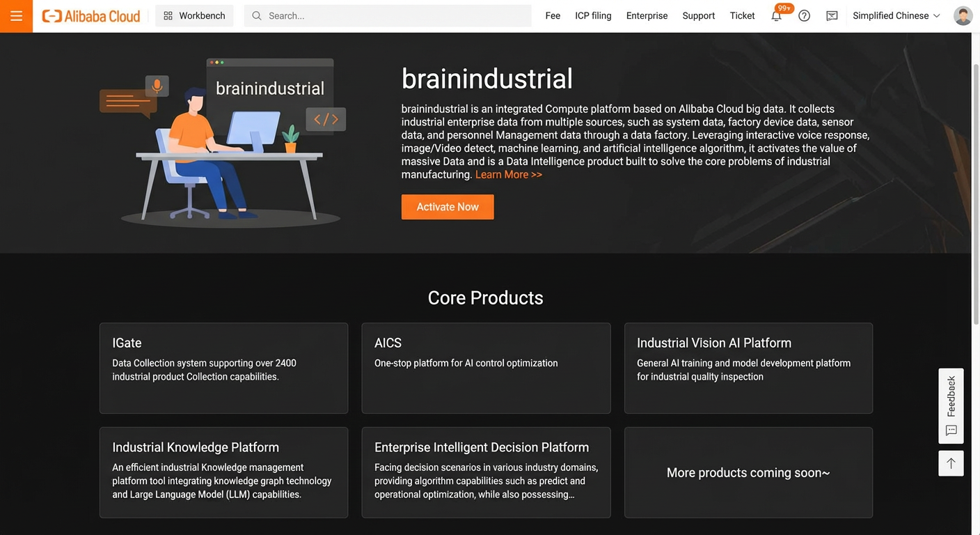980x535 pixels.
Task: Open the user avatar profile
Action: coord(963,16)
